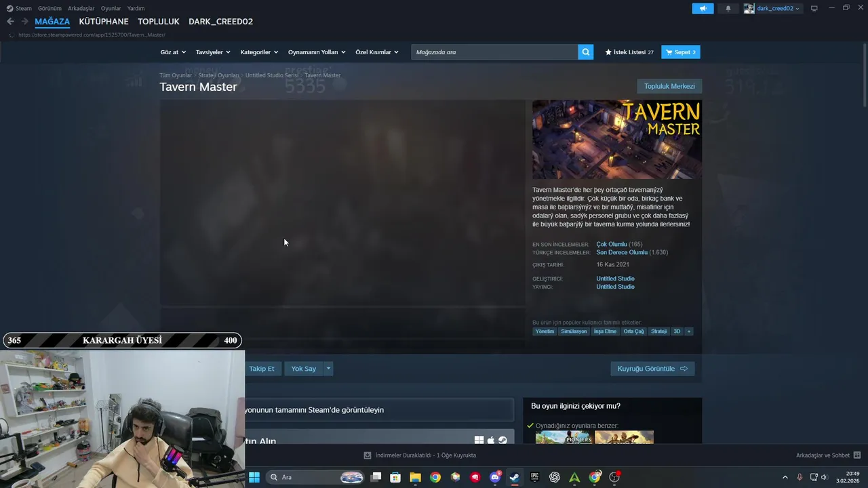The height and width of the screenshot is (488, 868).
Task: Click the Yok Say button
Action: pos(304,369)
